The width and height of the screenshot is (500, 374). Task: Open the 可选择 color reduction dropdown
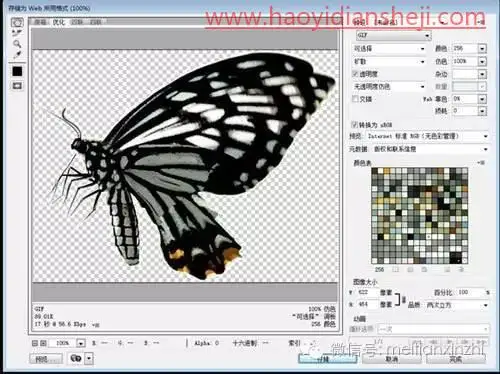tap(389, 49)
